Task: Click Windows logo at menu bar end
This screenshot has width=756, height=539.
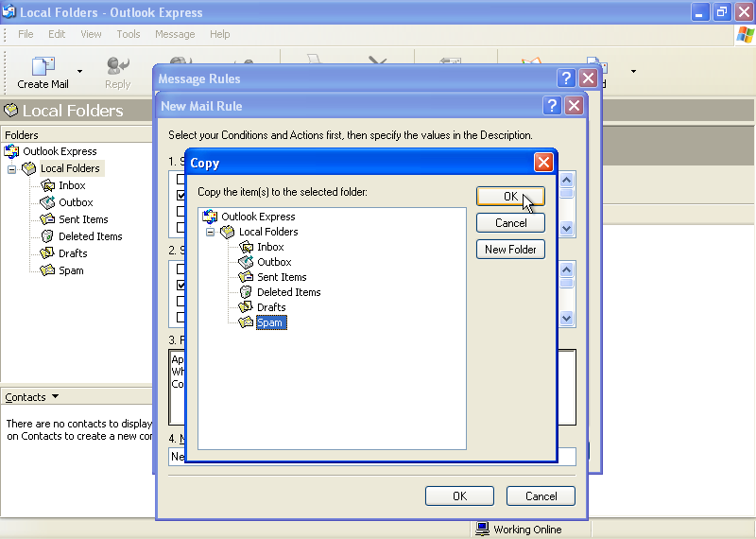Action: (746, 35)
